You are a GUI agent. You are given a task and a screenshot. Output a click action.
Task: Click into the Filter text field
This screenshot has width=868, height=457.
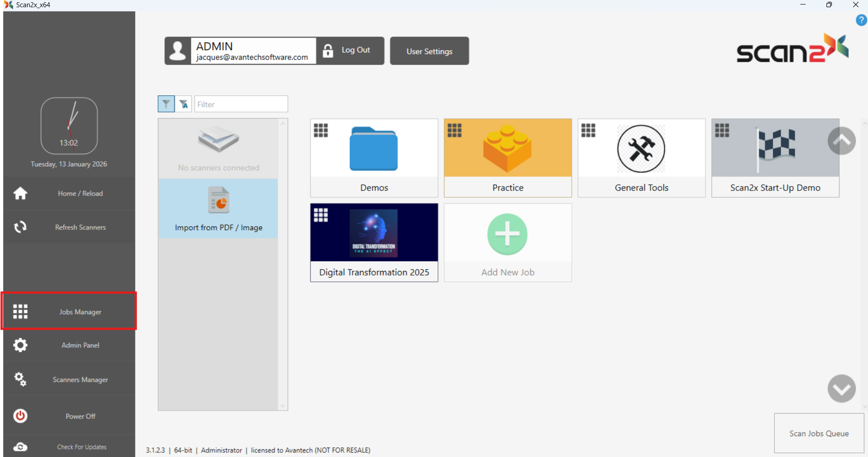pos(241,104)
